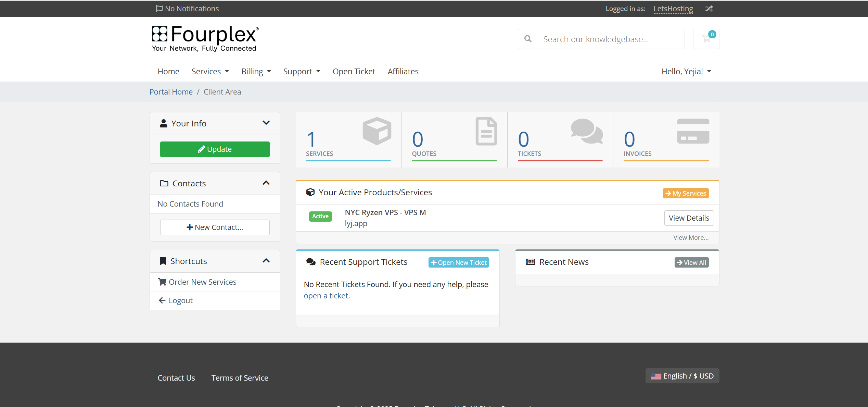Open the Support dropdown menu
The image size is (868, 407).
click(302, 71)
